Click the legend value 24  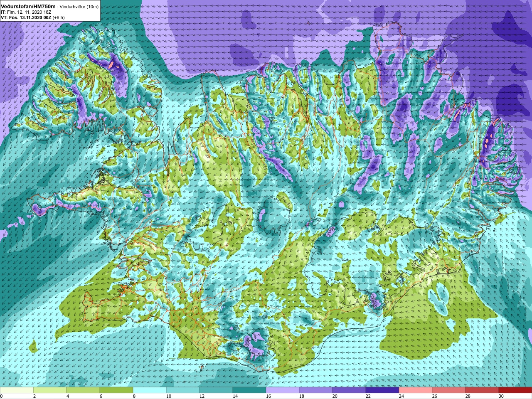(401, 396)
